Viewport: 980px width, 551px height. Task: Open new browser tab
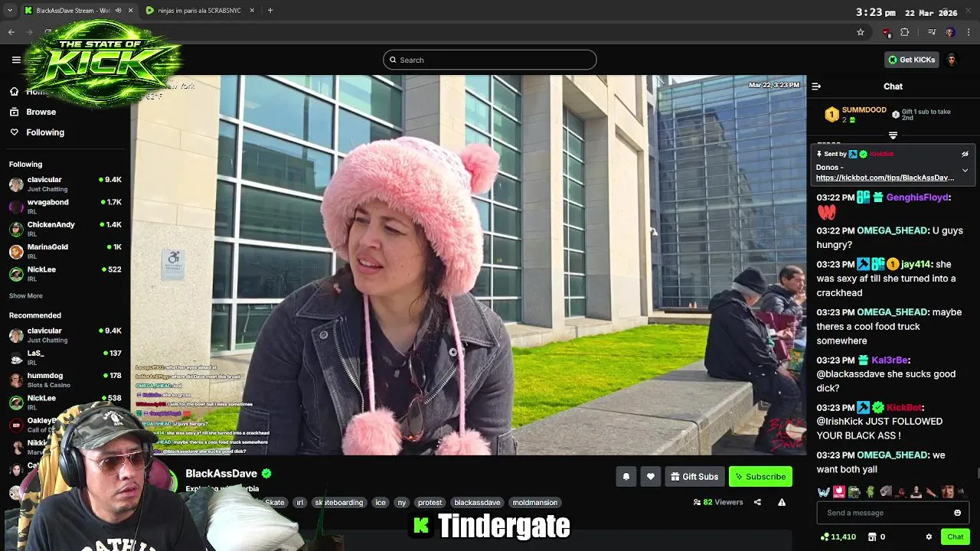pos(270,11)
